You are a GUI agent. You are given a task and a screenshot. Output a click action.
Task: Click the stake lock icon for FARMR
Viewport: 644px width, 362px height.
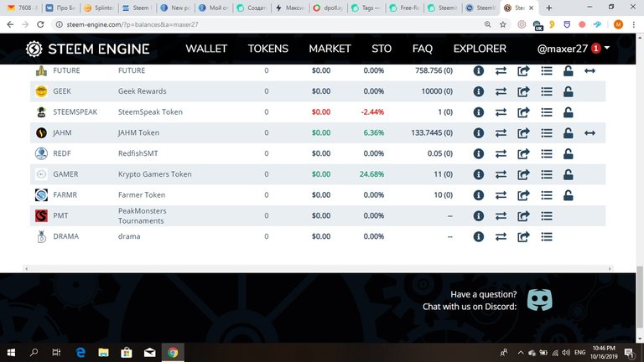[x=568, y=195]
